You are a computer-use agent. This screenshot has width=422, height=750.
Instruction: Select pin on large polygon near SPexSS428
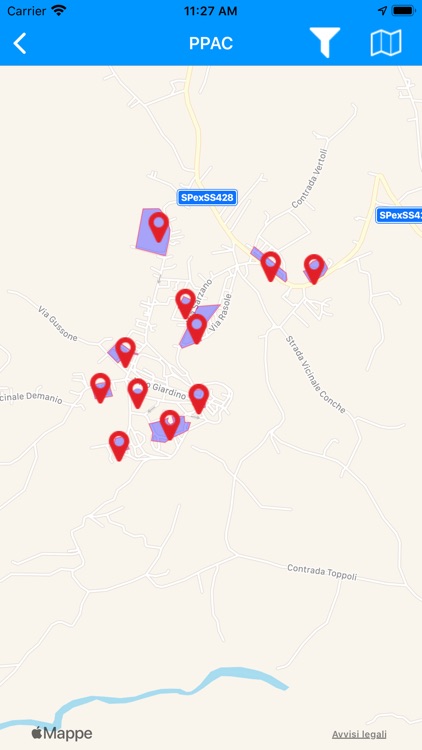pos(158,227)
